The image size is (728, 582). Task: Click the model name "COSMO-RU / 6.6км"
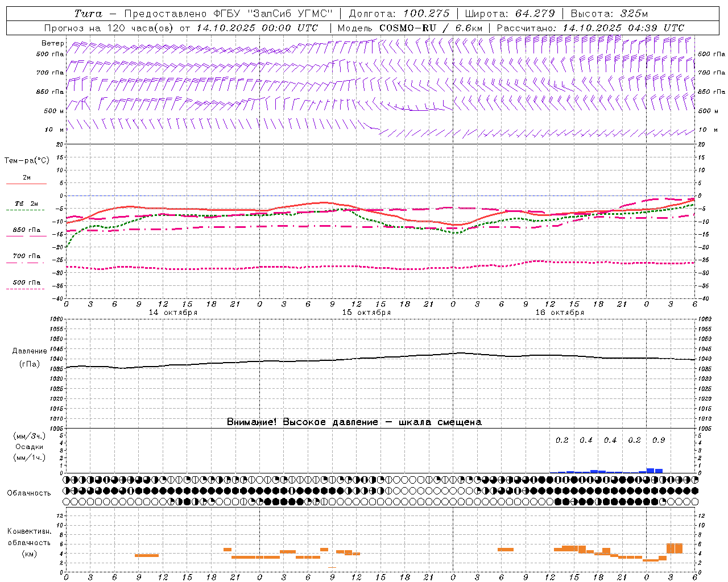click(431, 28)
